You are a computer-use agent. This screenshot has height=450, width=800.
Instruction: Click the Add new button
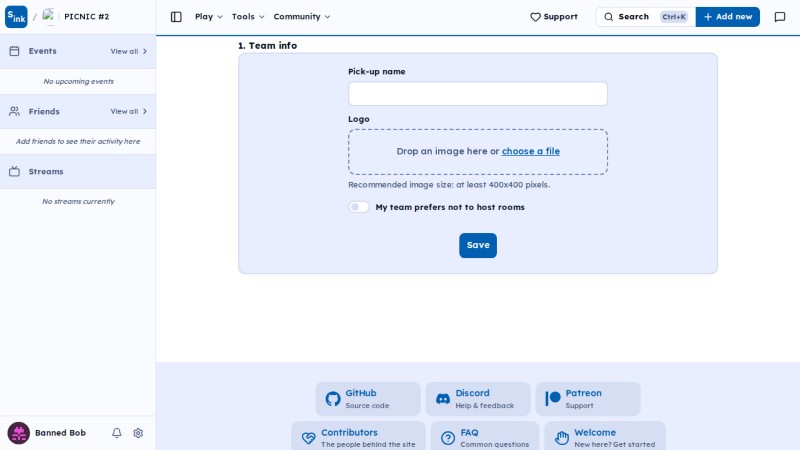[x=728, y=17]
